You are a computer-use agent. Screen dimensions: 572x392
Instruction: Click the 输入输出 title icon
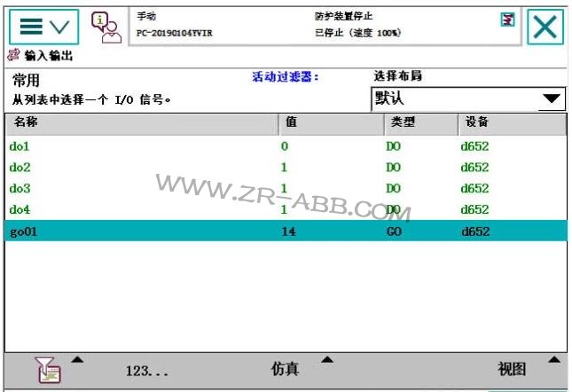(12, 56)
